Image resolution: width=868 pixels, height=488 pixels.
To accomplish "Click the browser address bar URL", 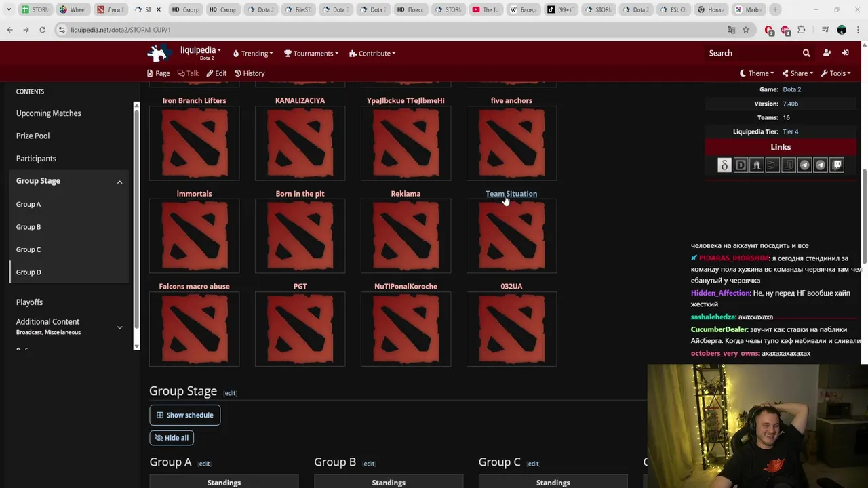I will [x=121, y=30].
